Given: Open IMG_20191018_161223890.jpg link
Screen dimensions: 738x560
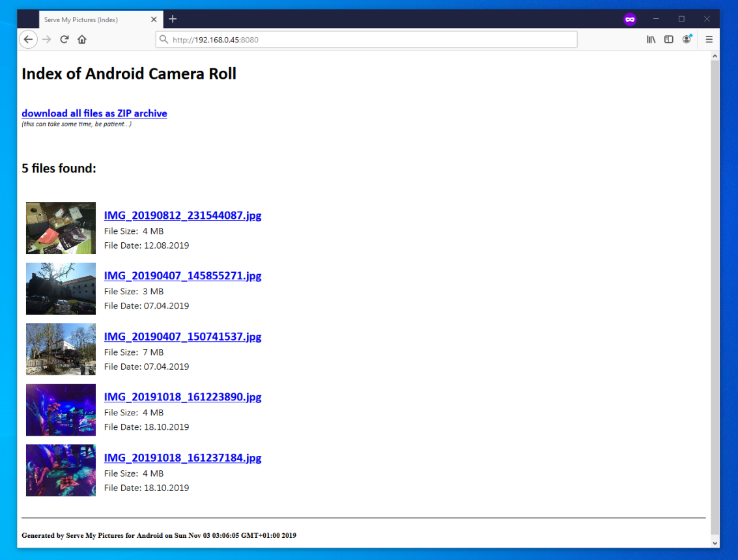Looking at the screenshot, I should (182, 397).
